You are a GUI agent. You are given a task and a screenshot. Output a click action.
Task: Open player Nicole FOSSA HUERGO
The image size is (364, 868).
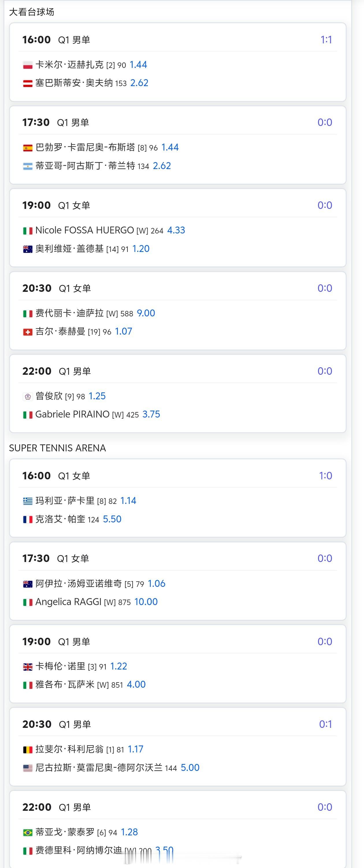coord(84,230)
